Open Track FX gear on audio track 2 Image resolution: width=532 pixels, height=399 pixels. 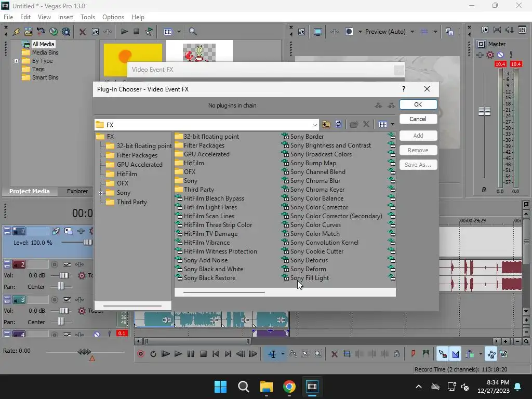[x=82, y=275]
